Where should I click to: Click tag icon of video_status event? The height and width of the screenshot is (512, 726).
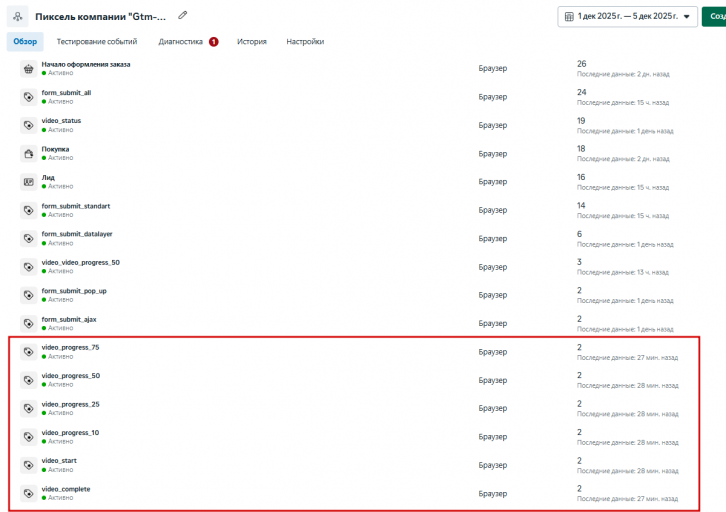29,125
